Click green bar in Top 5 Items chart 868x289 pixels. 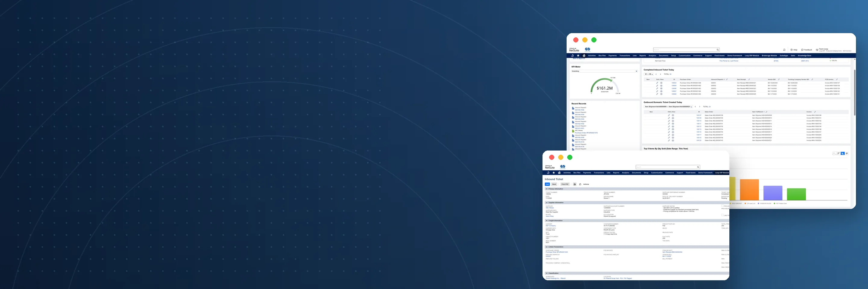(796, 194)
